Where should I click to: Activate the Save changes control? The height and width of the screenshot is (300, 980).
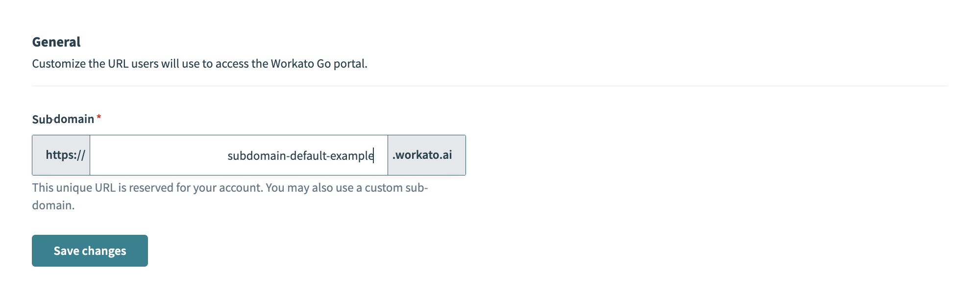click(89, 250)
